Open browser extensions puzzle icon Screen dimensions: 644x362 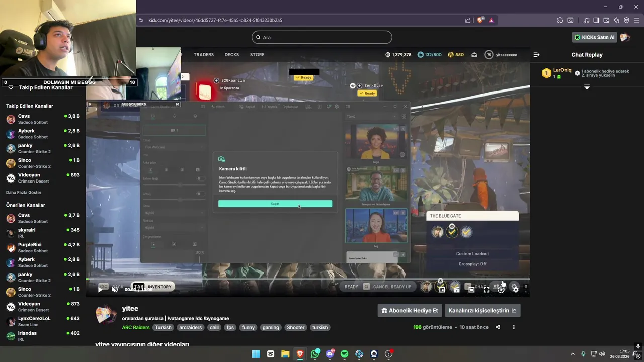point(560,20)
